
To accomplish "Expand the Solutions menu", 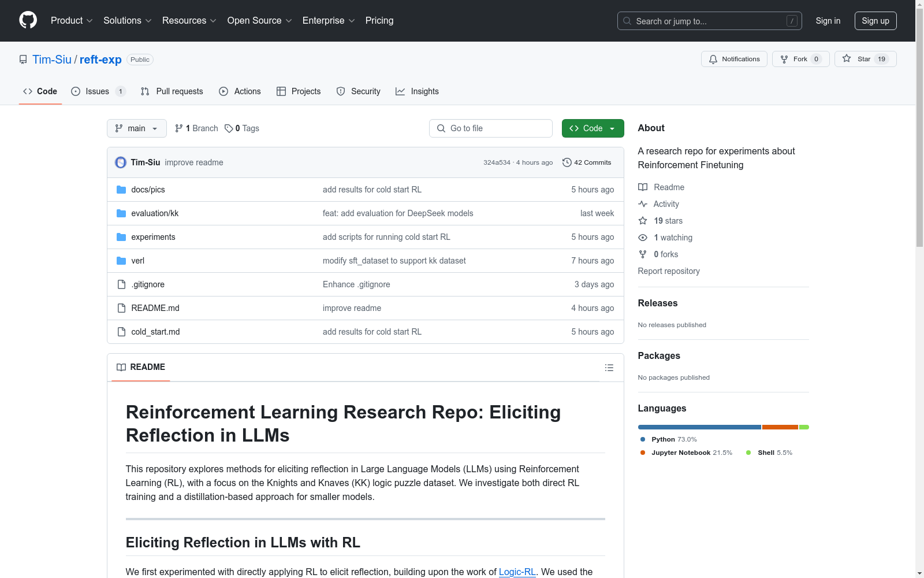I will point(127,20).
